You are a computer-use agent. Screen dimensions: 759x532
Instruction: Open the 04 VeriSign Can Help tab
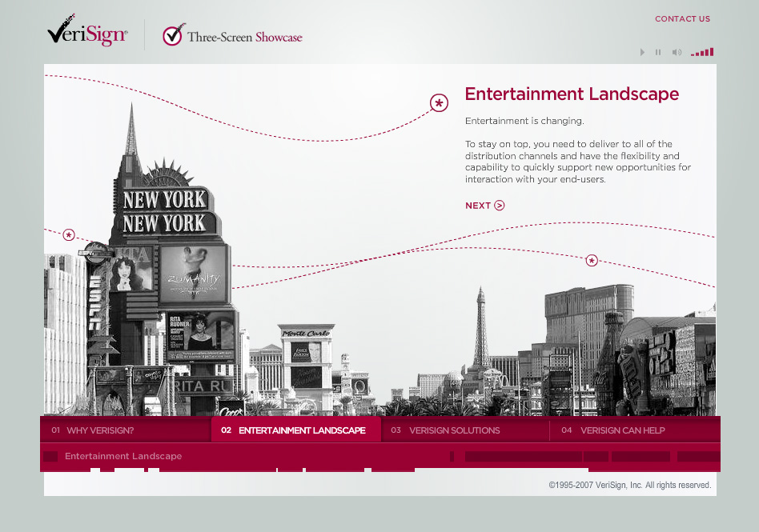[635, 430]
